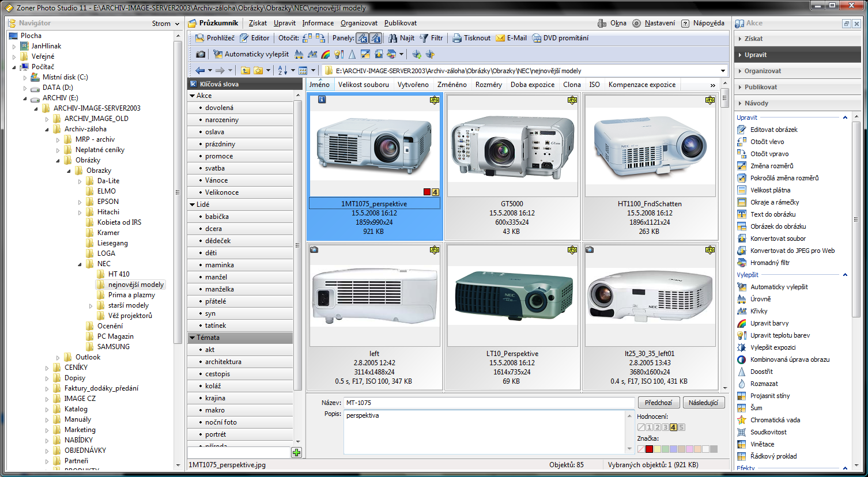Screen dimensions: 868x477
Task: Sort by Velikost souboru column header
Action: (364, 85)
